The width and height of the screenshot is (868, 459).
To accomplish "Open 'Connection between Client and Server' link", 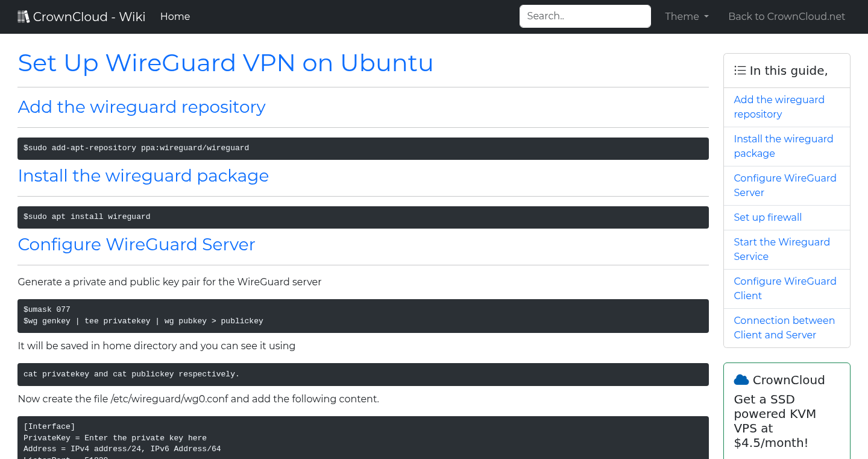I will point(784,328).
